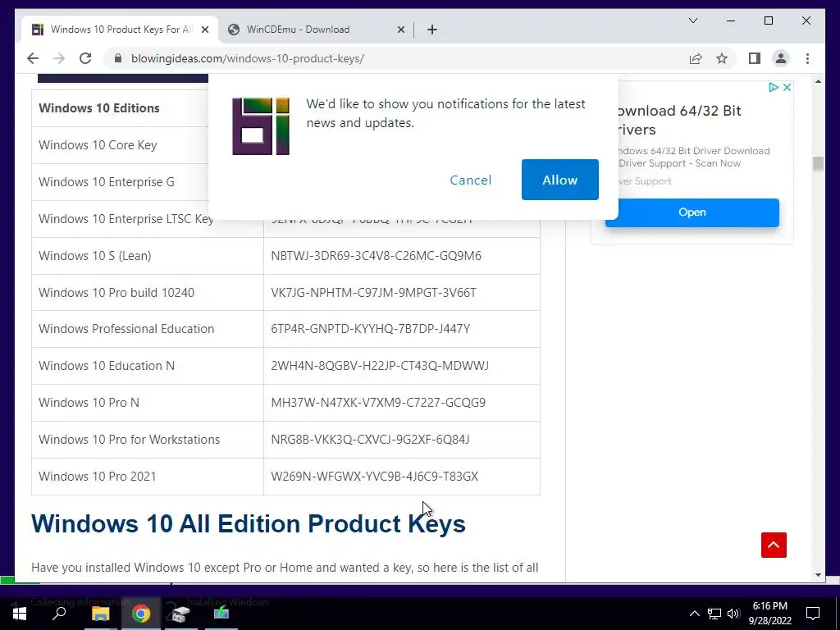Viewport: 840px width, 630px height.
Task: Open the Chrome profile avatar
Action: [781, 58]
